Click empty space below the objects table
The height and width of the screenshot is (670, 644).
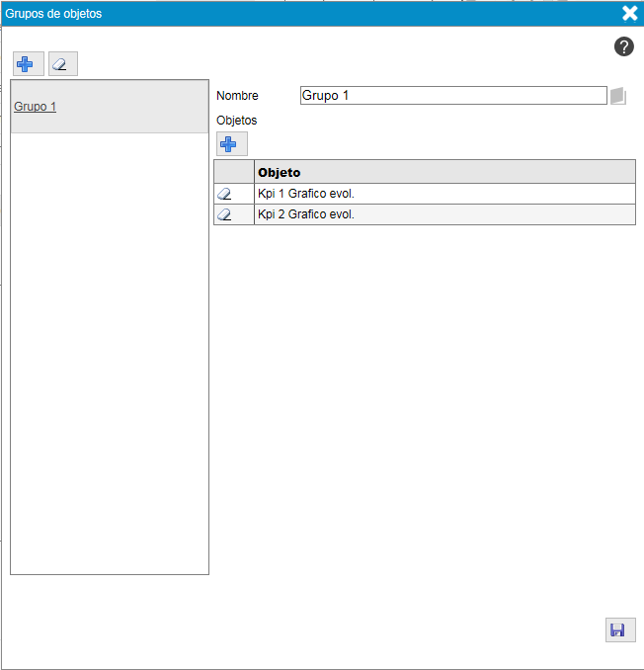pyautogui.click(x=425, y=395)
